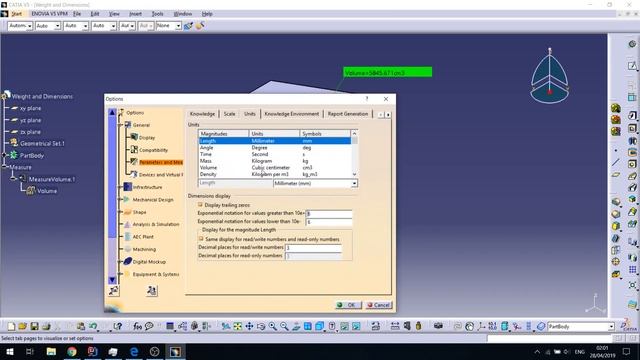Open the Insert menu
This screenshot has width=640, height=360.
(x=136, y=14)
